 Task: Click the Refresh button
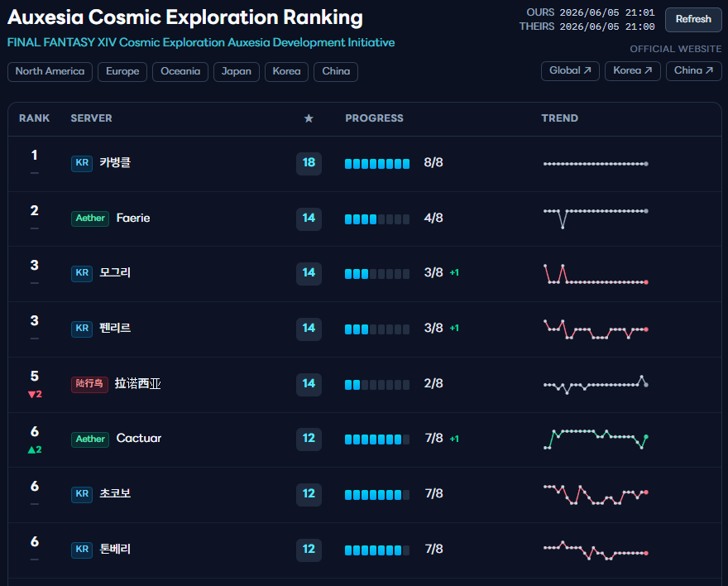(693, 20)
